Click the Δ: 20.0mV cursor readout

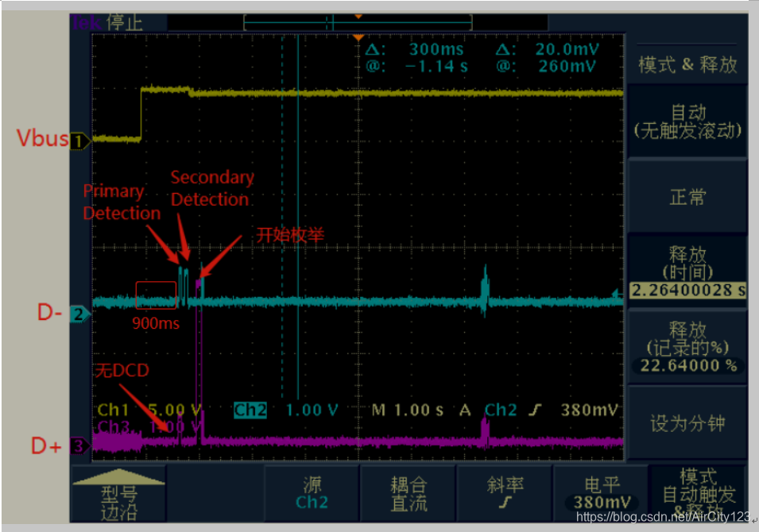pos(548,49)
